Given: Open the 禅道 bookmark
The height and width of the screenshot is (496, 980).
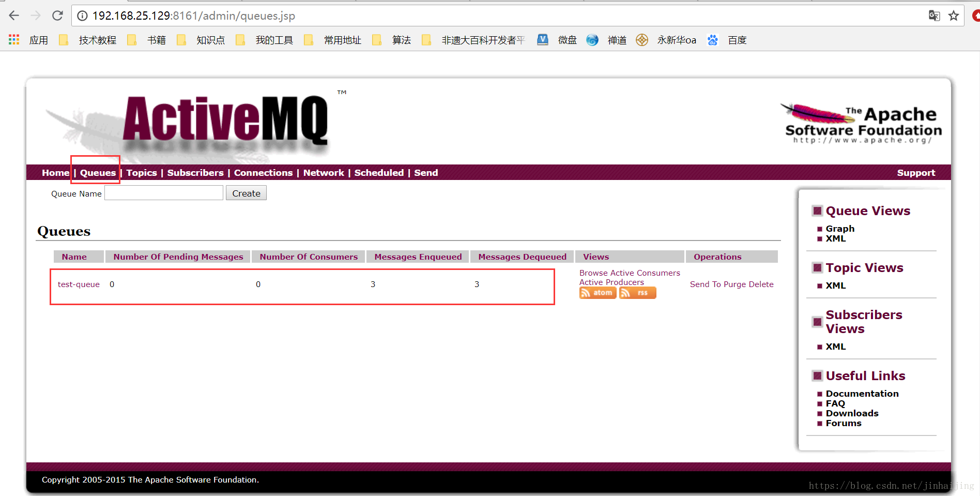Looking at the screenshot, I should point(606,40).
